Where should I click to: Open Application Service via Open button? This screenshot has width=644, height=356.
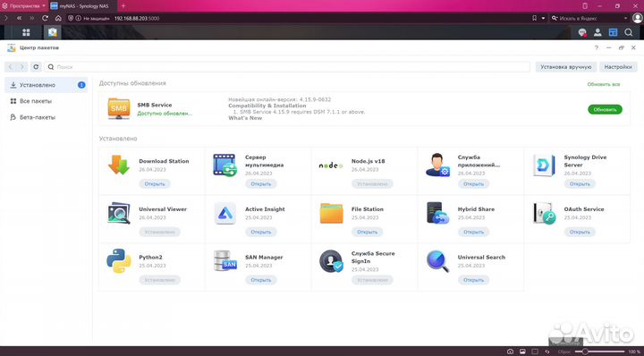click(x=473, y=184)
